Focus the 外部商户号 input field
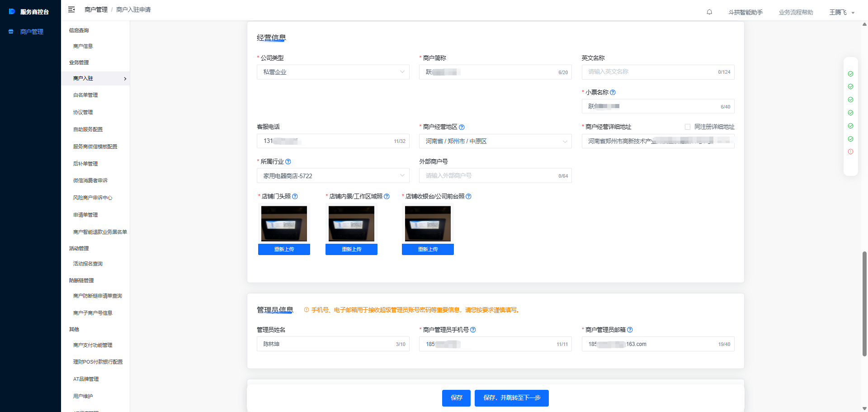Viewport: 868px width, 412px height. [x=495, y=175]
